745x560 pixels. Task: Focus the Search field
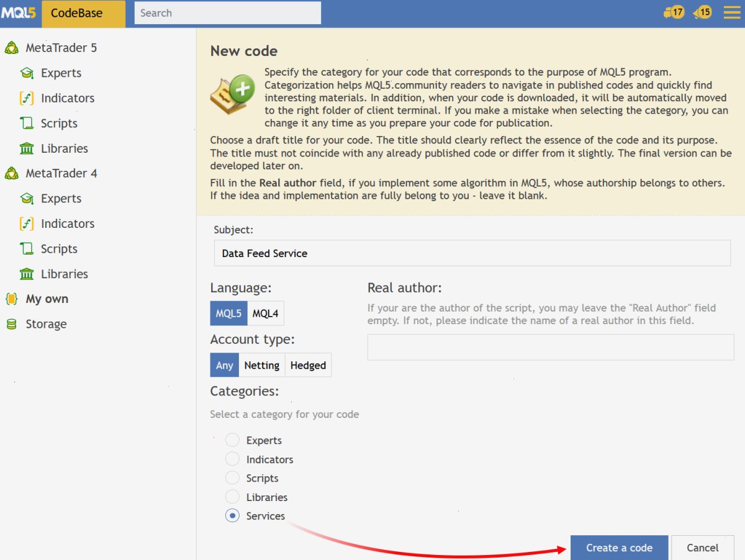[228, 13]
